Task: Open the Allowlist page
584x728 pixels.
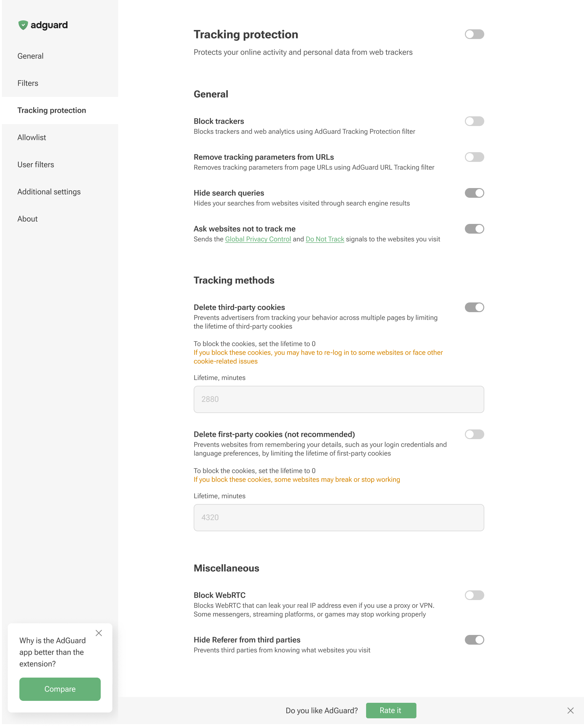Action: click(32, 137)
